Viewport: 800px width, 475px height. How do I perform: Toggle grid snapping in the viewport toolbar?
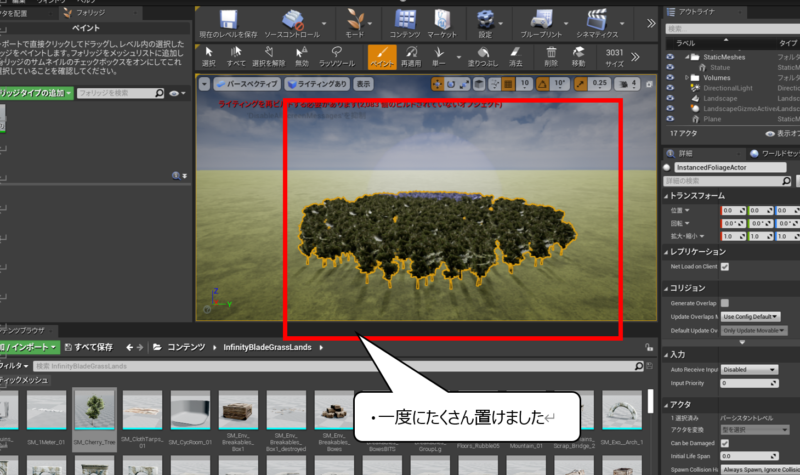click(508, 84)
